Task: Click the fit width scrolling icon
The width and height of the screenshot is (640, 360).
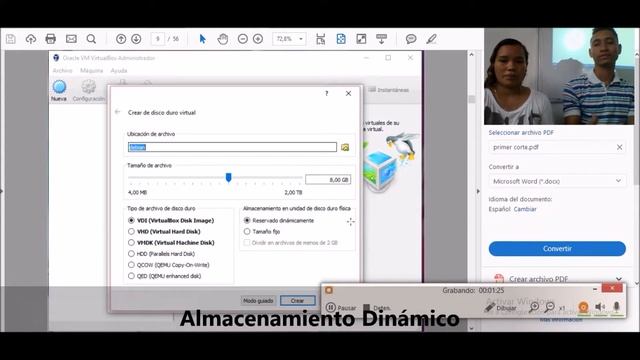Action: [321, 39]
